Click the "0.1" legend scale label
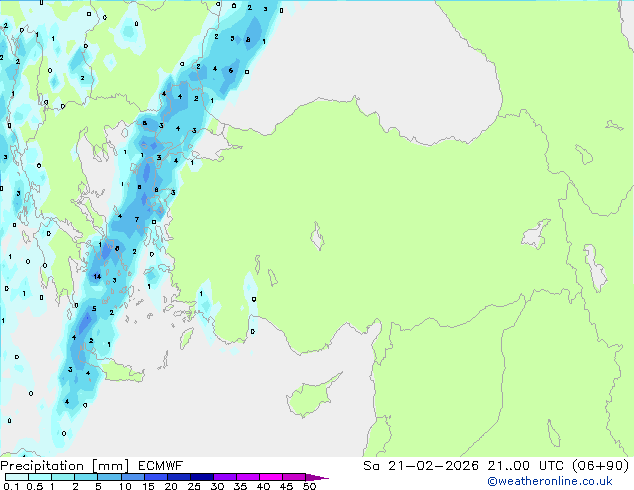Screen dimensions: 634x490 11,486
